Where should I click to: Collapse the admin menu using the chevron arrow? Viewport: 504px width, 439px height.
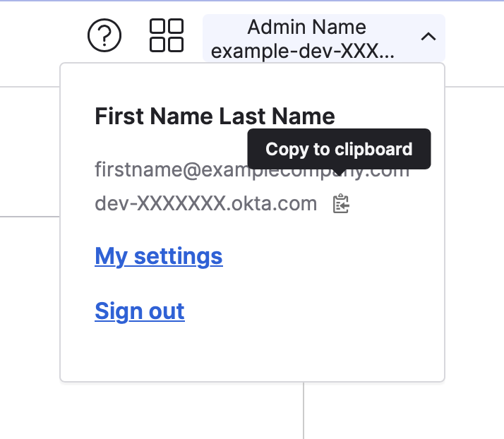tap(428, 37)
